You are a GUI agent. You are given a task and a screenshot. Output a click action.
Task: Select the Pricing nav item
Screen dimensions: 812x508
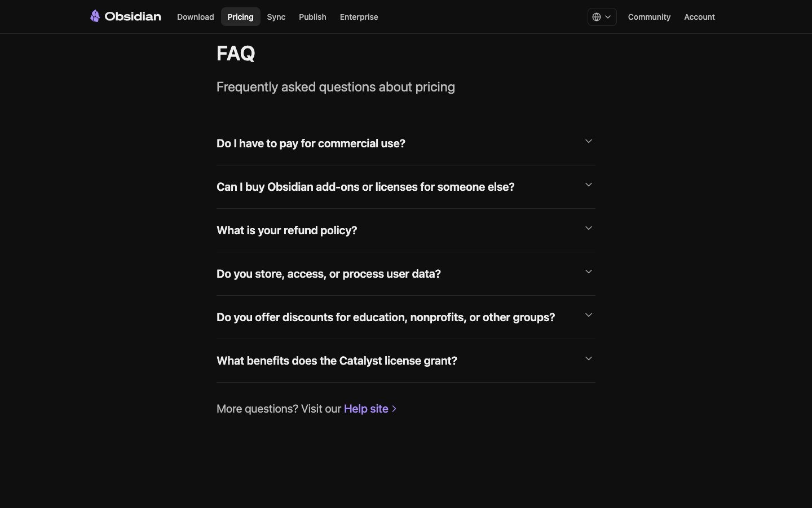pos(240,17)
